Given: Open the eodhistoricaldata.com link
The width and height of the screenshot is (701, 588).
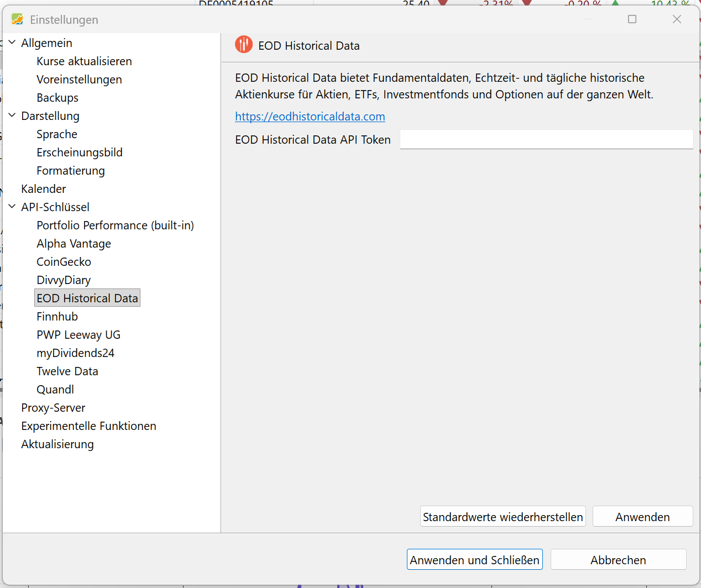Looking at the screenshot, I should pyautogui.click(x=310, y=117).
